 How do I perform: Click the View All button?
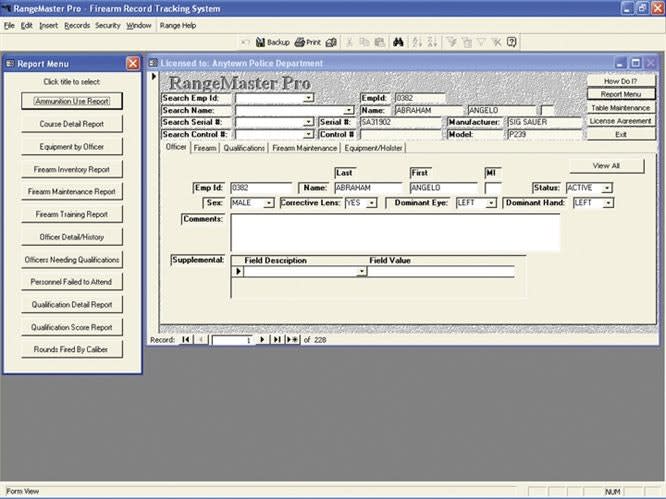[606, 166]
